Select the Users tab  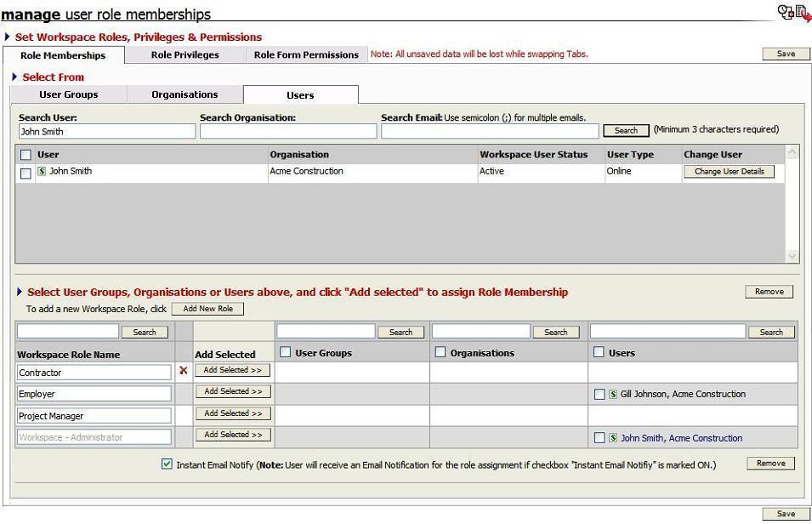click(300, 95)
